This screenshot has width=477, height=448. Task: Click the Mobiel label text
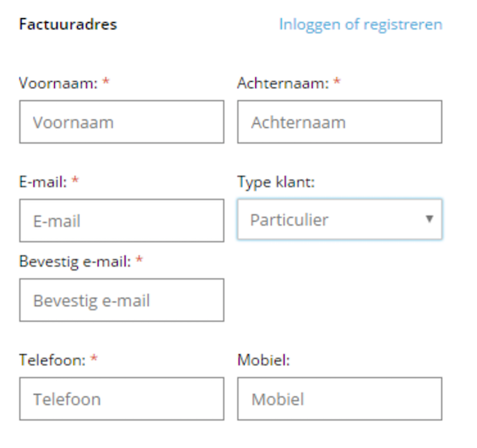pyautogui.click(x=263, y=360)
